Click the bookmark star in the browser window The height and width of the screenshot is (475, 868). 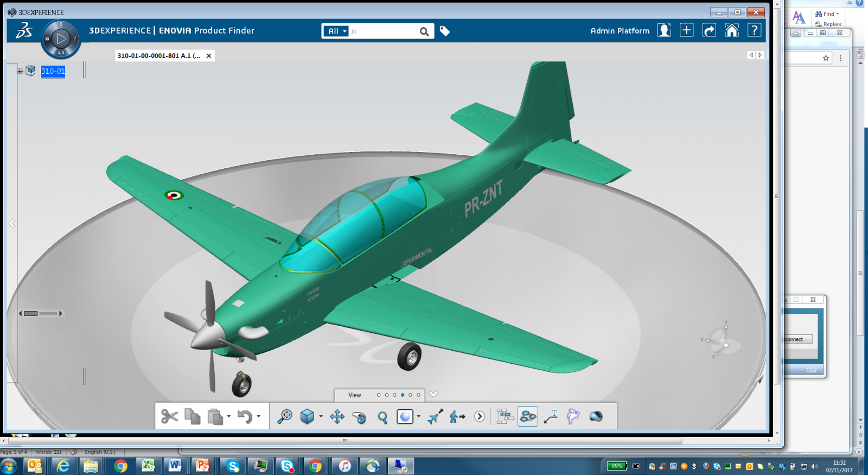[826, 58]
